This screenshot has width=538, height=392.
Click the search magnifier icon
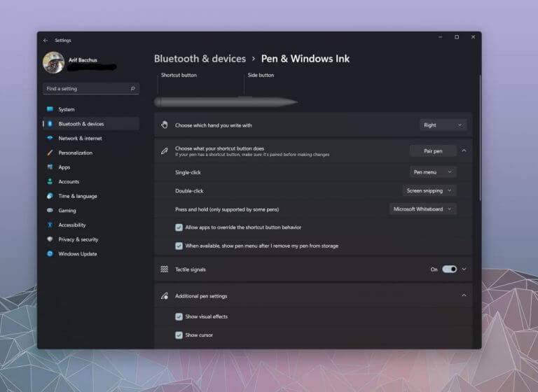[x=133, y=88]
